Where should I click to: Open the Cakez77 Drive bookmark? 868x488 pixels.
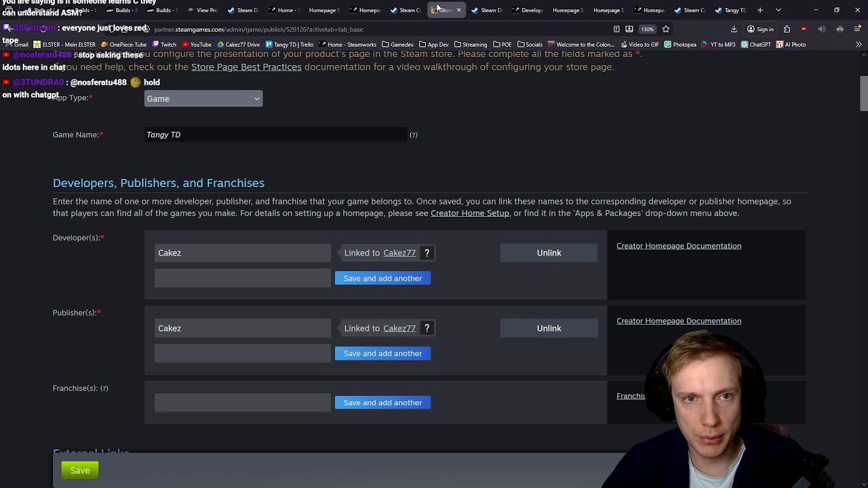tap(238, 45)
